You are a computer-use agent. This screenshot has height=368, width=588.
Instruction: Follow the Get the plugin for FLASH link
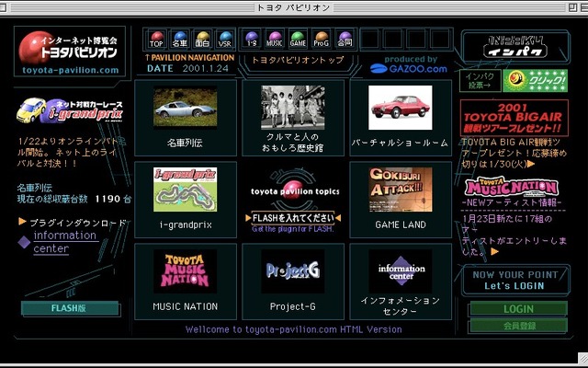point(293,229)
